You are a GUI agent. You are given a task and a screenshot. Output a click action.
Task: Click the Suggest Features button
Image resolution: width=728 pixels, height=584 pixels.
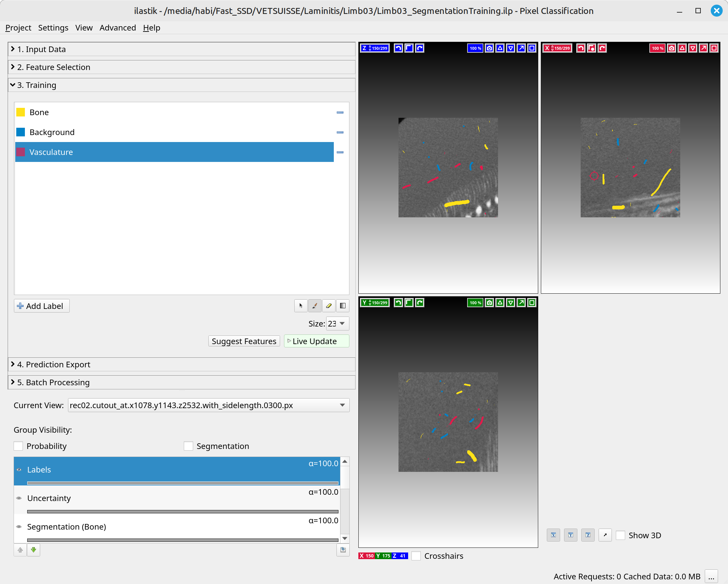click(x=244, y=341)
